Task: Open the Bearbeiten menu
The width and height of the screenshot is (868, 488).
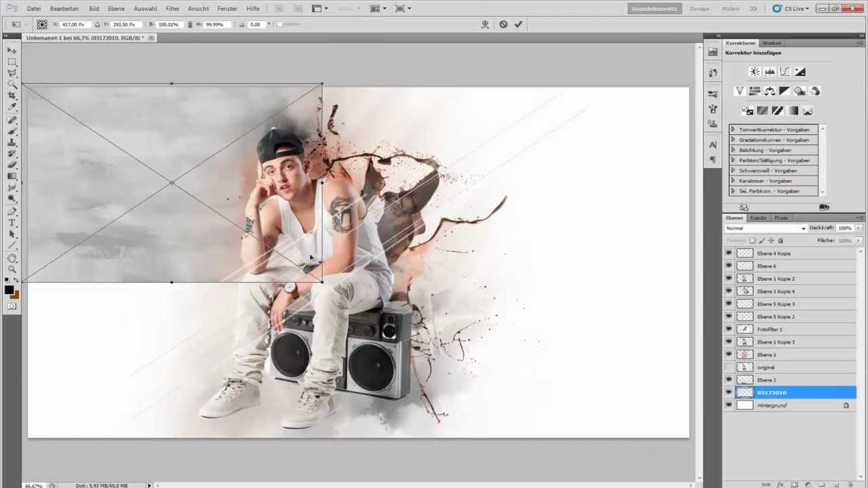Action: (x=64, y=9)
